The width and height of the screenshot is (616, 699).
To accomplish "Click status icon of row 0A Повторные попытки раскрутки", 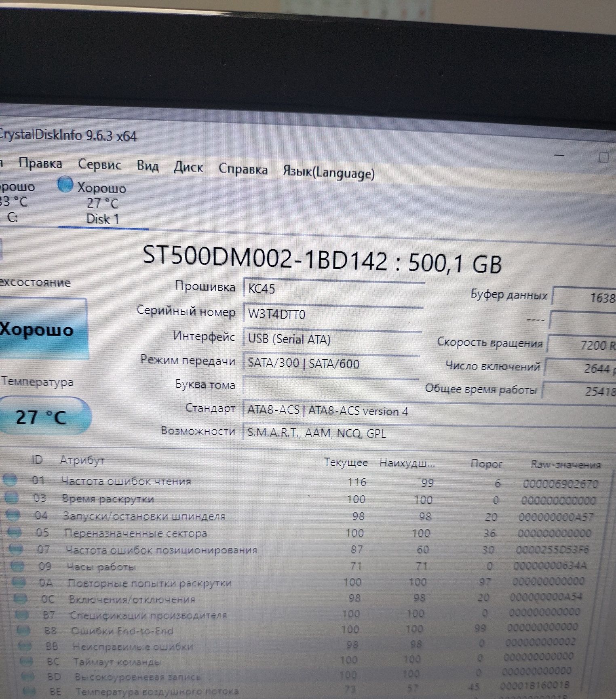I will (x=19, y=582).
